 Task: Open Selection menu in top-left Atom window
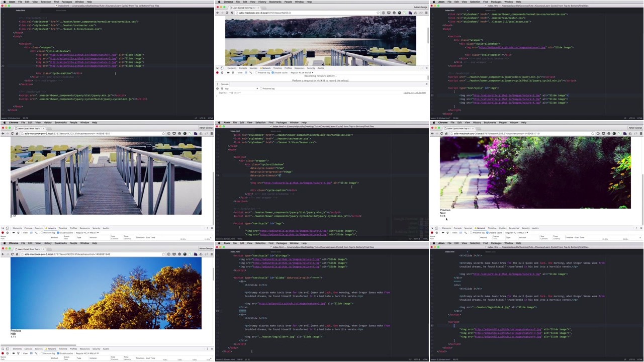[x=45, y=2]
